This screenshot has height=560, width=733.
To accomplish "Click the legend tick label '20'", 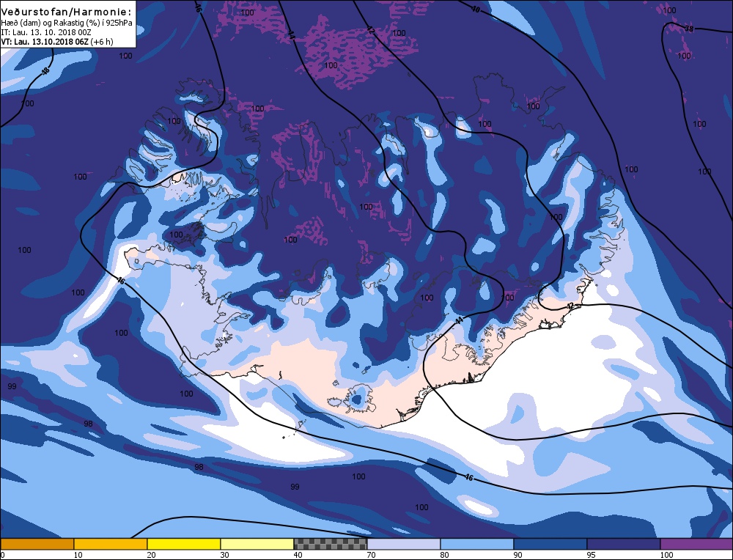I will click(x=152, y=555).
